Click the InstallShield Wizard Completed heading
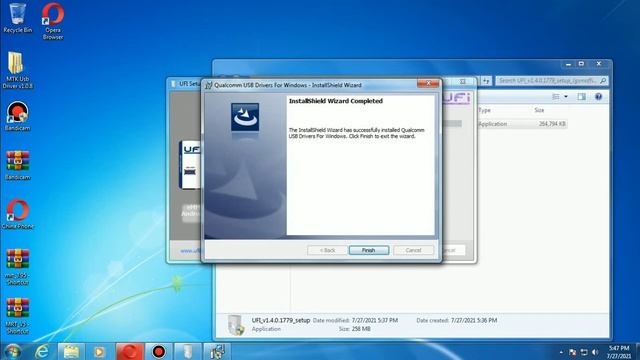 pyautogui.click(x=336, y=101)
